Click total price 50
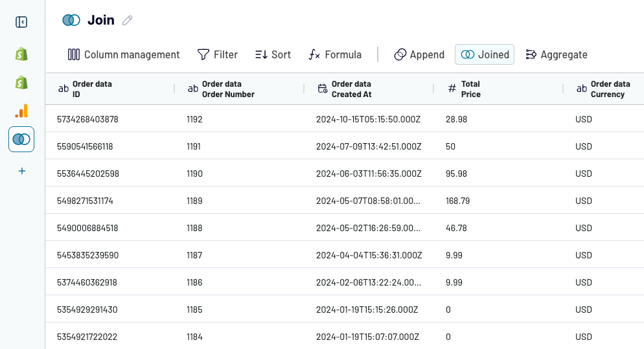644x349 pixels. pyautogui.click(x=450, y=146)
